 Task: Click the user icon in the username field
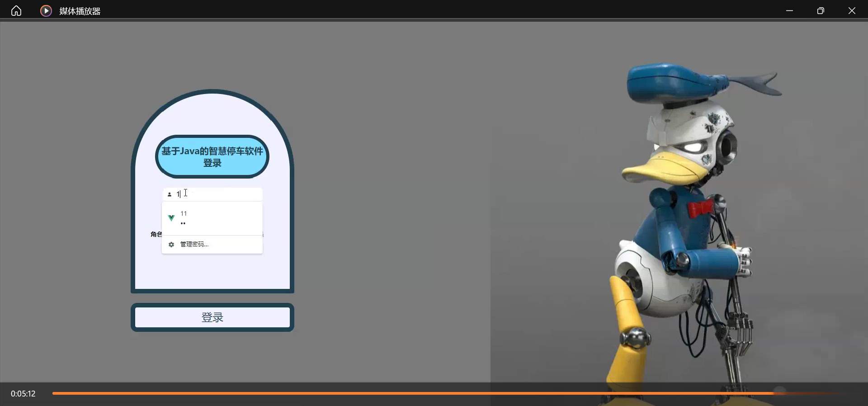(x=170, y=194)
